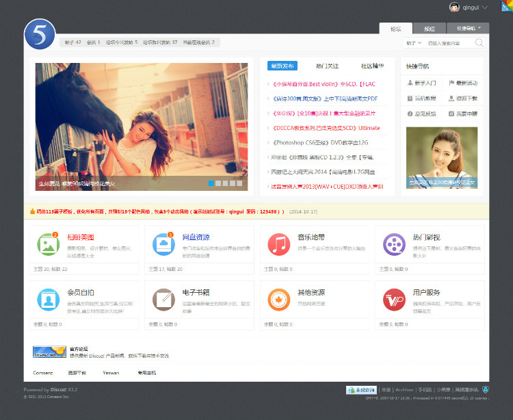The image size is (513, 420).
Task: Open the 快捷导航 dropdown tab
Action: pos(468,28)
